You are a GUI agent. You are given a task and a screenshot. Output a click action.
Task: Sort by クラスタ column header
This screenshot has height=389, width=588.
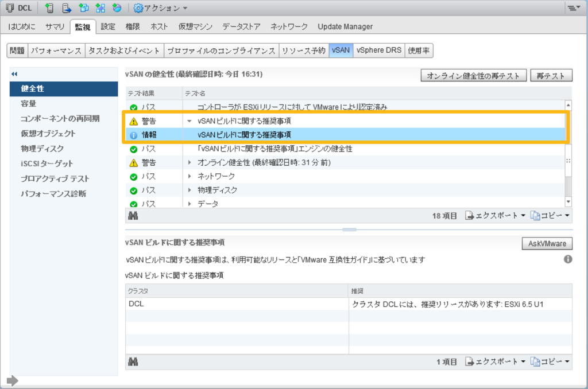tap(237, 291)
